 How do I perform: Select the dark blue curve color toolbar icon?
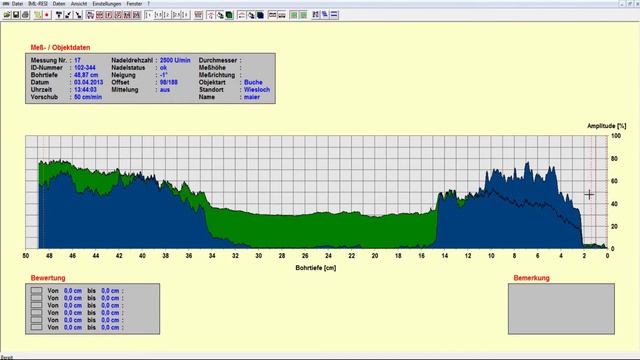pos(260,15)
